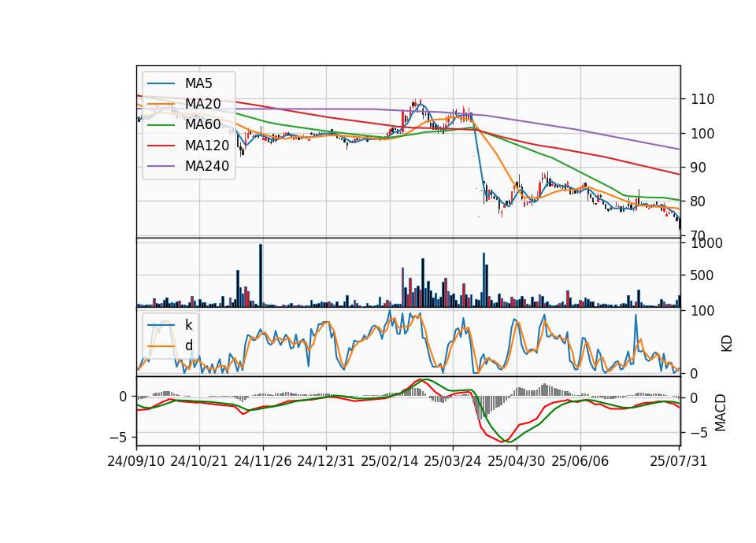This screenshot has height=543, width=756.
Task: Click the 24/09/10 date tick label
Action: (136, 461)
